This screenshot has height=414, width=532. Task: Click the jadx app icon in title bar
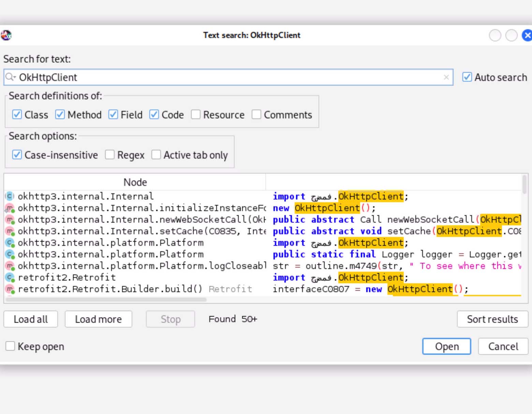point(6,35)
